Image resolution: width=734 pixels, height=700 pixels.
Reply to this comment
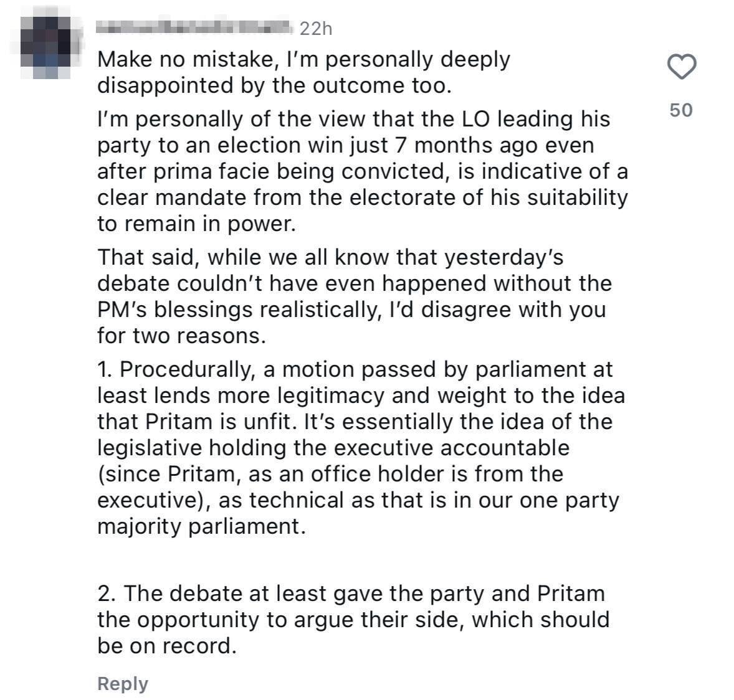point(123,683)
